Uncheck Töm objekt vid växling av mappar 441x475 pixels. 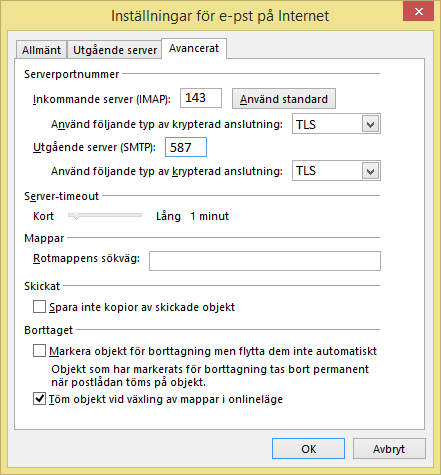(x=39, y=399)
